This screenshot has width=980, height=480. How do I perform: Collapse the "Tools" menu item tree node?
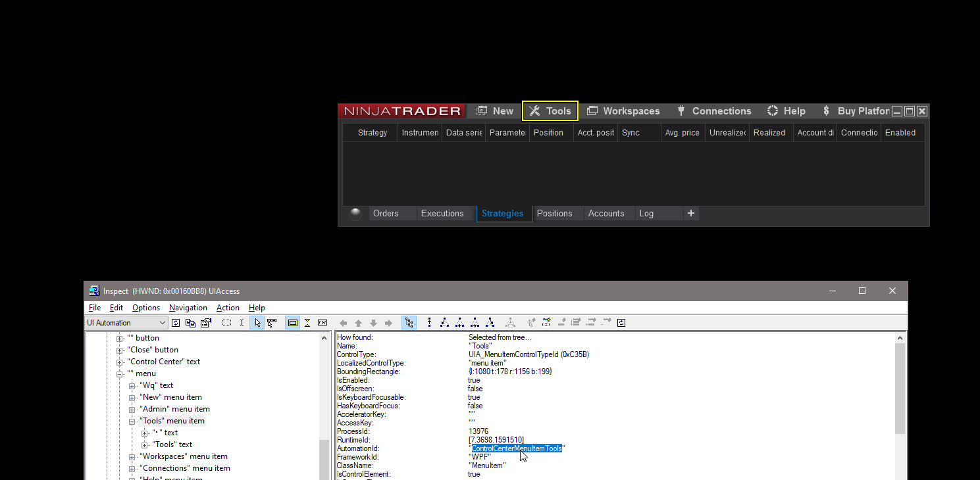coord(132,421)
